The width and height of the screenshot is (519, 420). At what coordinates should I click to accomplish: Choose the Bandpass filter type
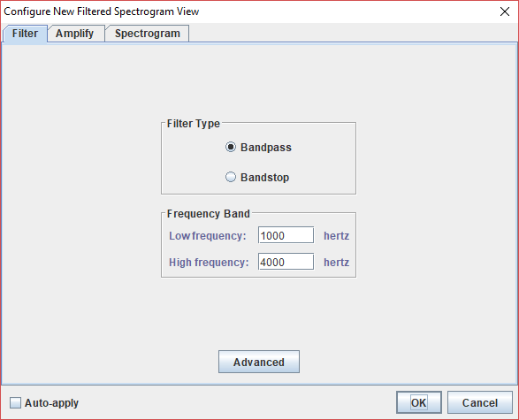tap(231, 147)
